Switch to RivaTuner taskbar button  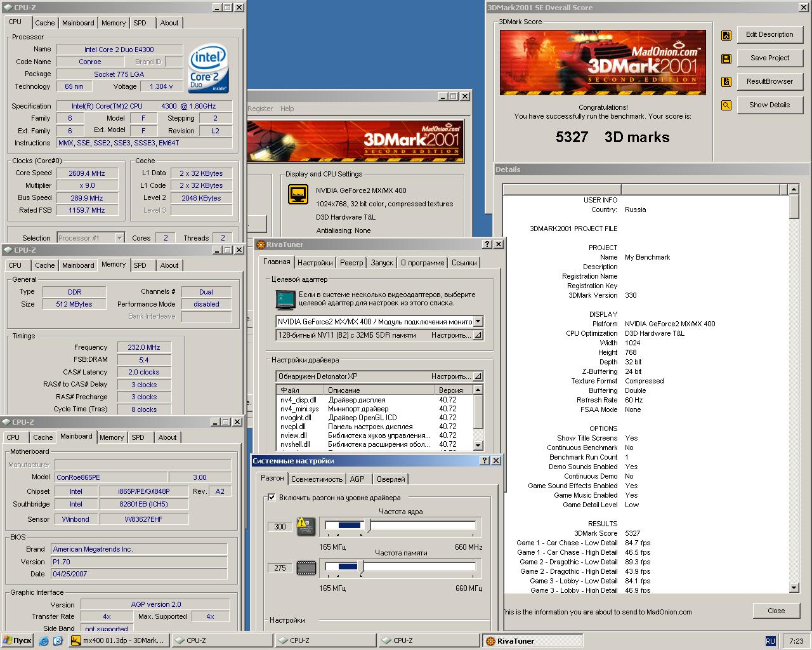tap(532, 640)
